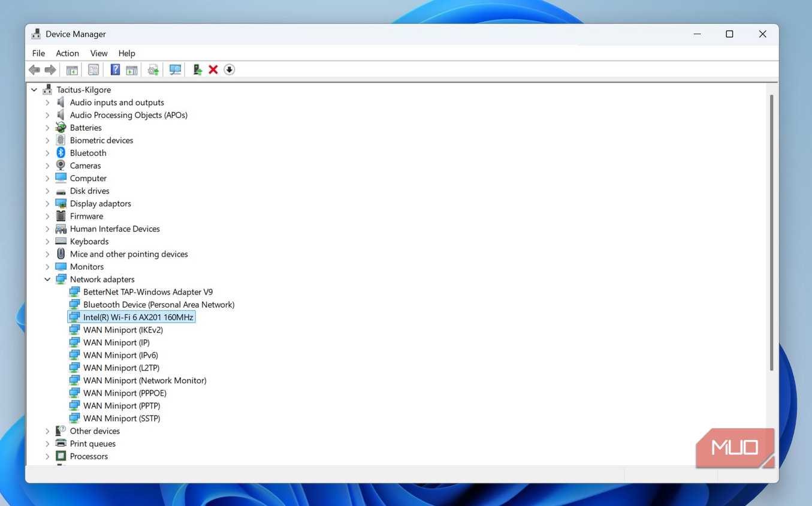Image resolution: width=812 pixels, height=506 pixels.
Task: Select WAN Miniport (L2TP)
Action: click(121, 368)
